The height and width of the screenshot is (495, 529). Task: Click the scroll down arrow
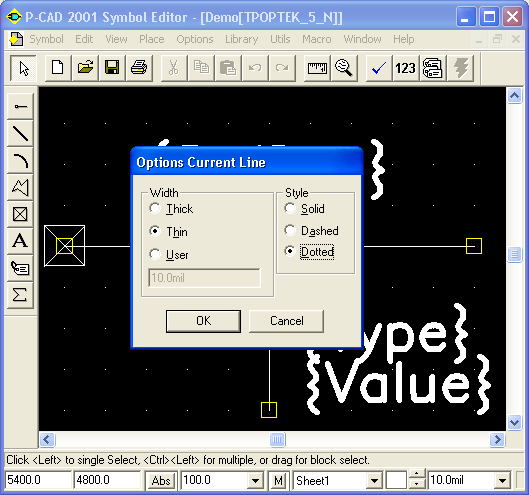tap(514, 422)
